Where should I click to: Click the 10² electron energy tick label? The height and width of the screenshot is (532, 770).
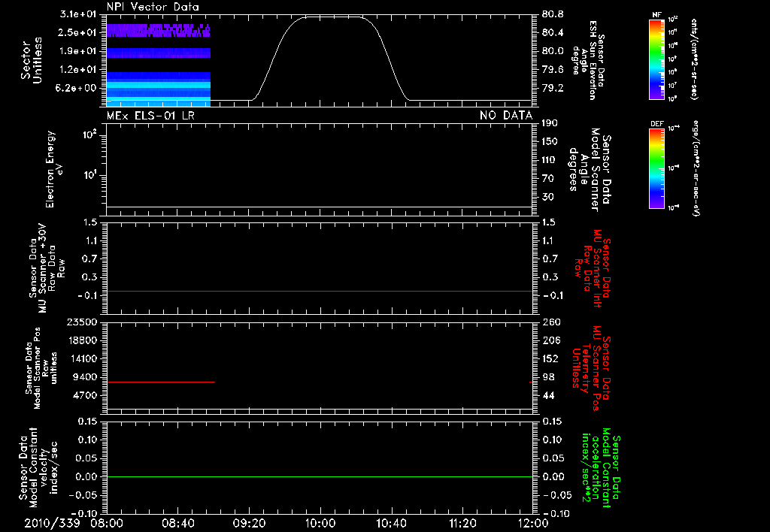click(89, 134)
